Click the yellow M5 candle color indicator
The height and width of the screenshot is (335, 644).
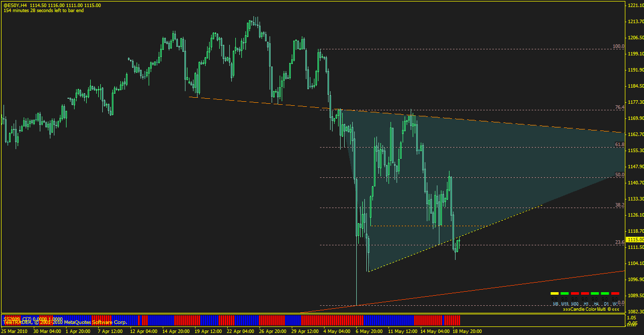pyautogui.click(x=554, y=293)
